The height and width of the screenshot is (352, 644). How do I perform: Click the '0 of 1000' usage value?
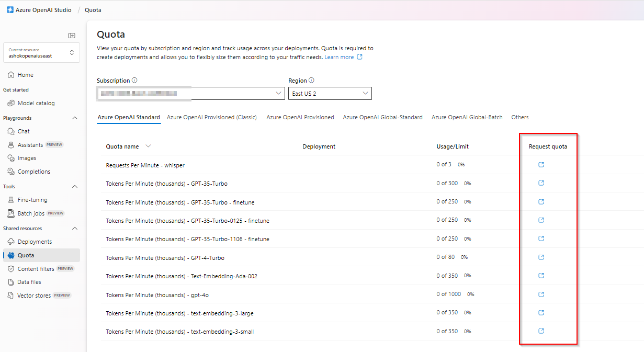point(449,294)
